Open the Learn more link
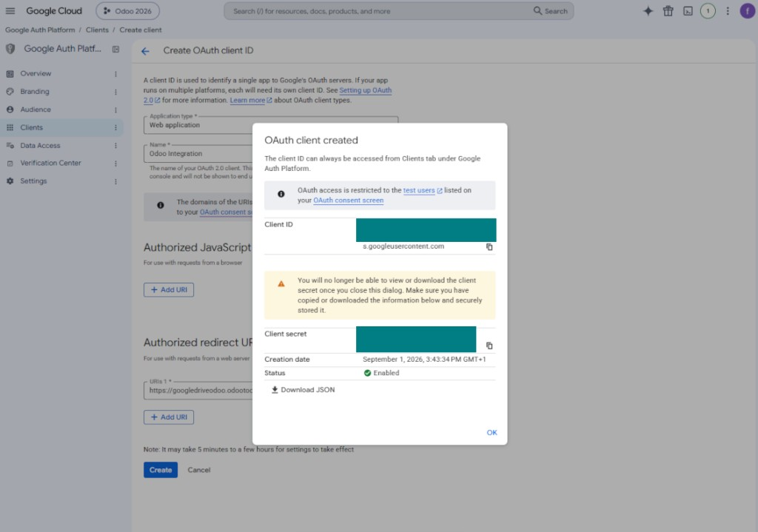Viewport: 758px width, 532px height. click(250, 101)
